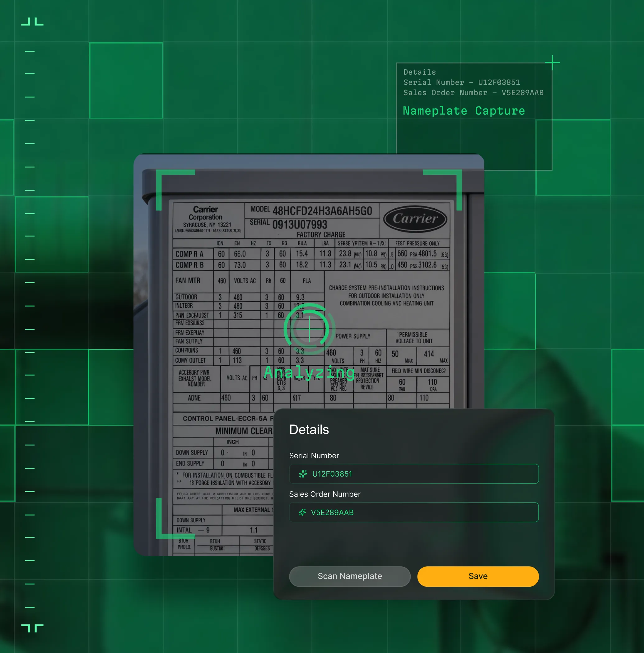Focus the Sales Order Number input field
Viewport: 644px width, 653px height.
click(x=414, y=512)
